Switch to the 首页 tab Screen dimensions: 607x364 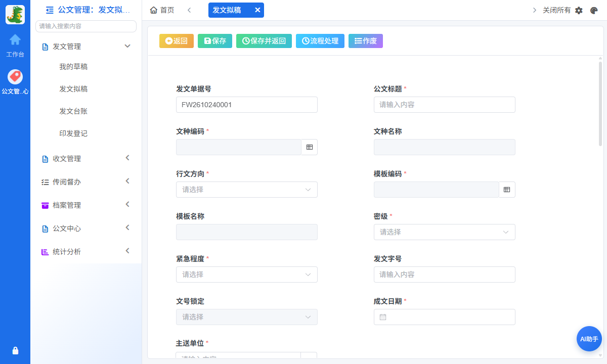pyautogui.click(x=162, y=10)
